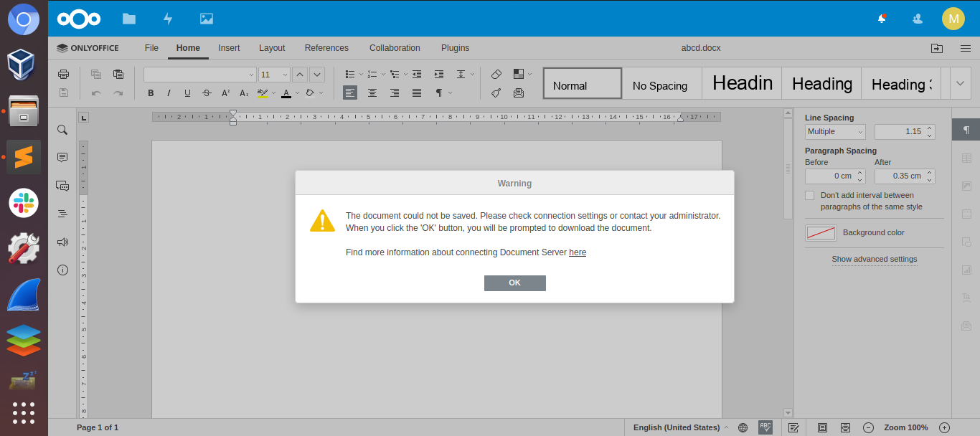980x436 pixels.
Task: Click the Clear style eraser icon
Action: coord(496,74)
